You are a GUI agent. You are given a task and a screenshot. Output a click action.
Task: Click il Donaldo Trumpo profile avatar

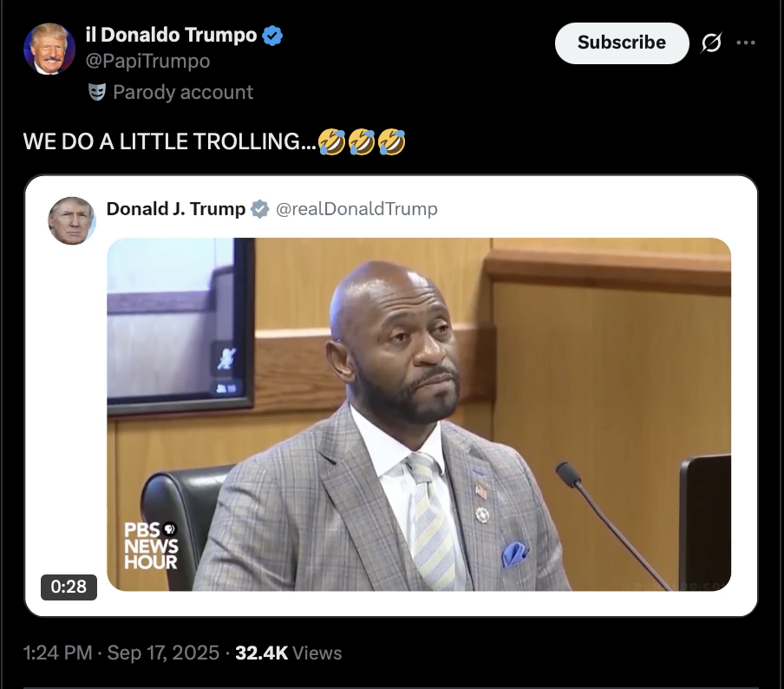[49, 49]
